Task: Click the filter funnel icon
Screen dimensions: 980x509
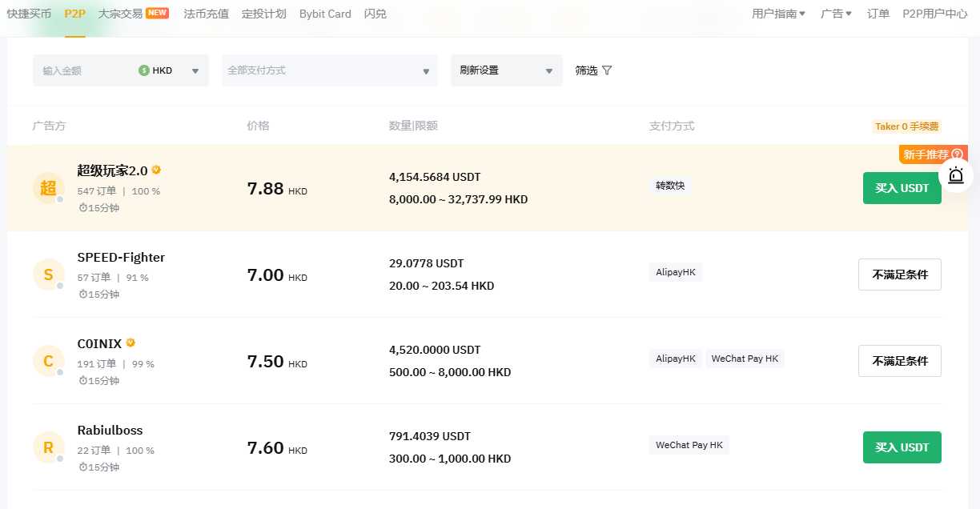Action: [x=607, y=70]
